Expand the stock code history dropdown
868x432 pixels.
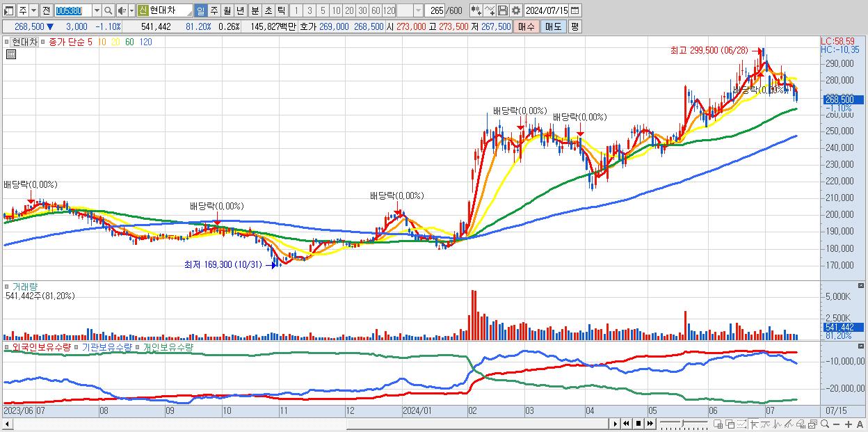97,10
